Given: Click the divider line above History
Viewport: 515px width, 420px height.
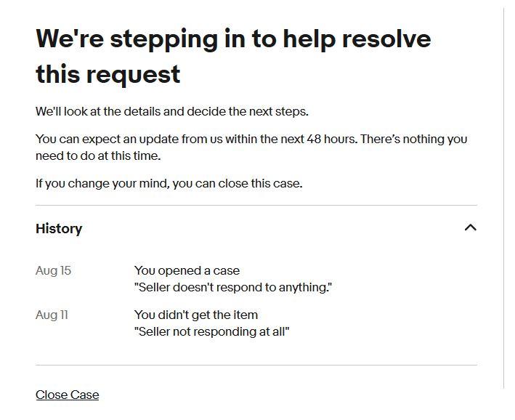Looking at the screenshot, I should (x=256, y=205).
